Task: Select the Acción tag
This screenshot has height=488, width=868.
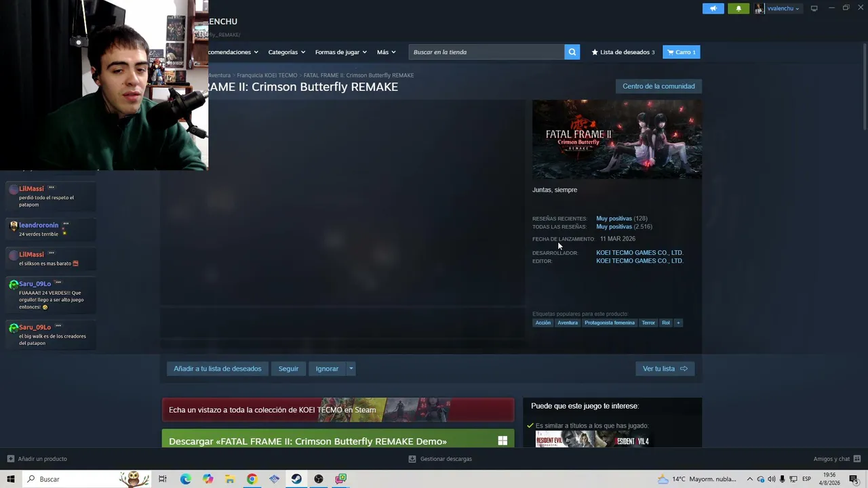Action: pyautogui.click(x=543, y=323)
